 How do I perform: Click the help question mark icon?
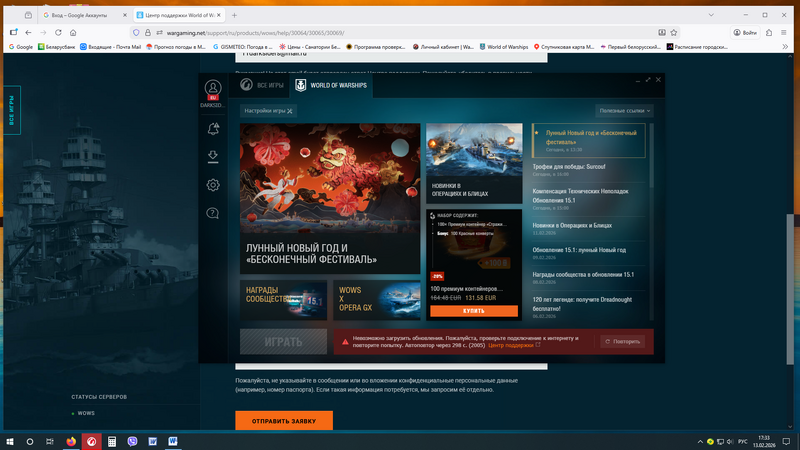coord(213,213)
